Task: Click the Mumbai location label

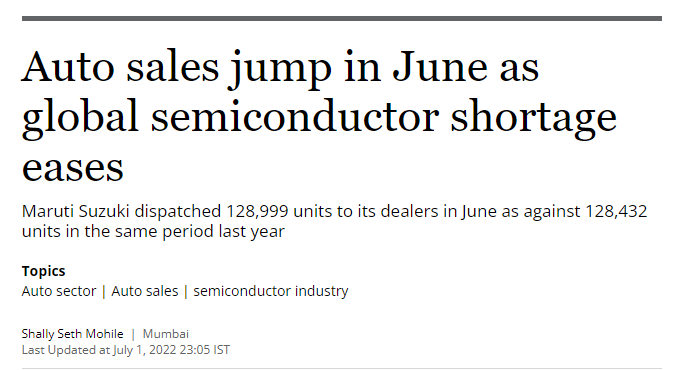Action: [166, 334]
